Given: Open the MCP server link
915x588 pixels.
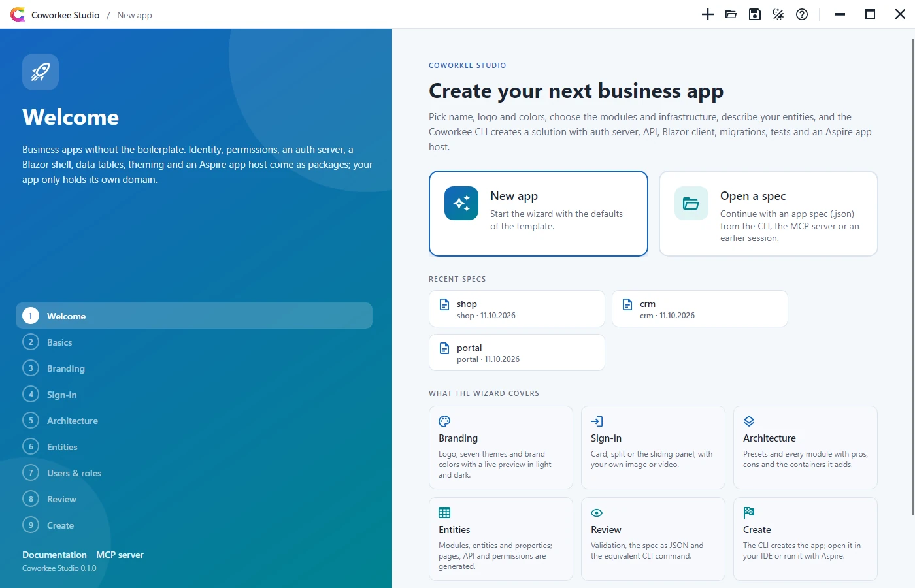Looking at the screenshot, I should (120, 555).
